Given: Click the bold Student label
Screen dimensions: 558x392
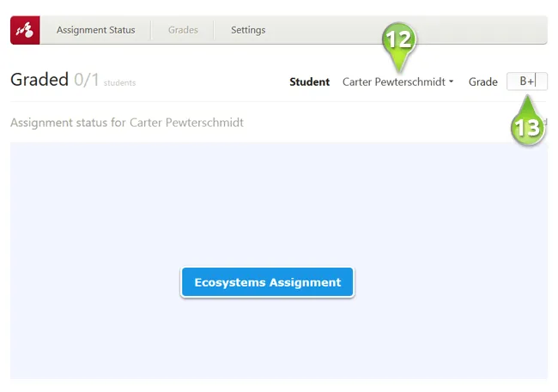Looking at the screenshot, I should point(309,82).
